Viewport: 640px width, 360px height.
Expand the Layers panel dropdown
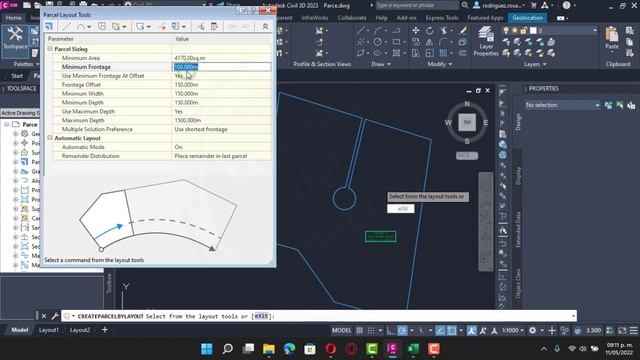535,64
